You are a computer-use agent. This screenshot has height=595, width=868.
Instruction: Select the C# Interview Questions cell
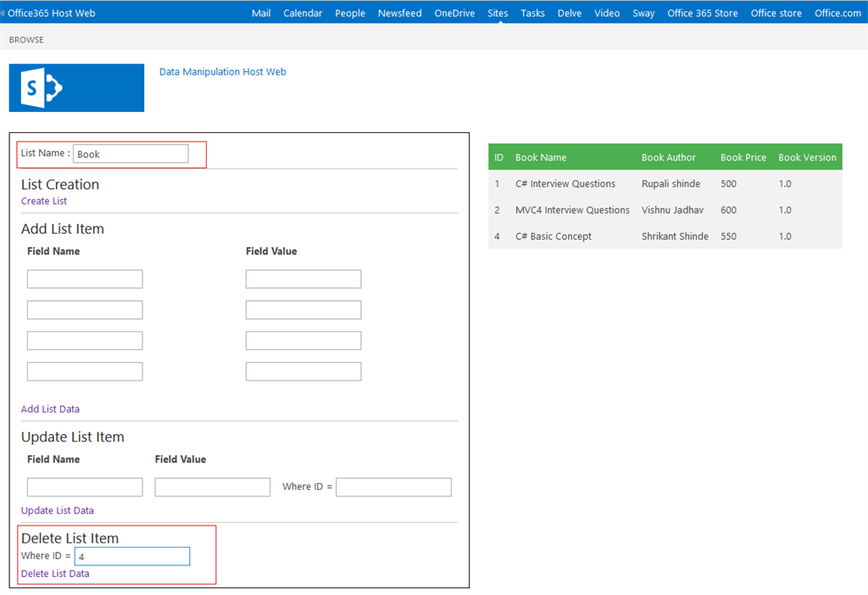click(565, 184)
